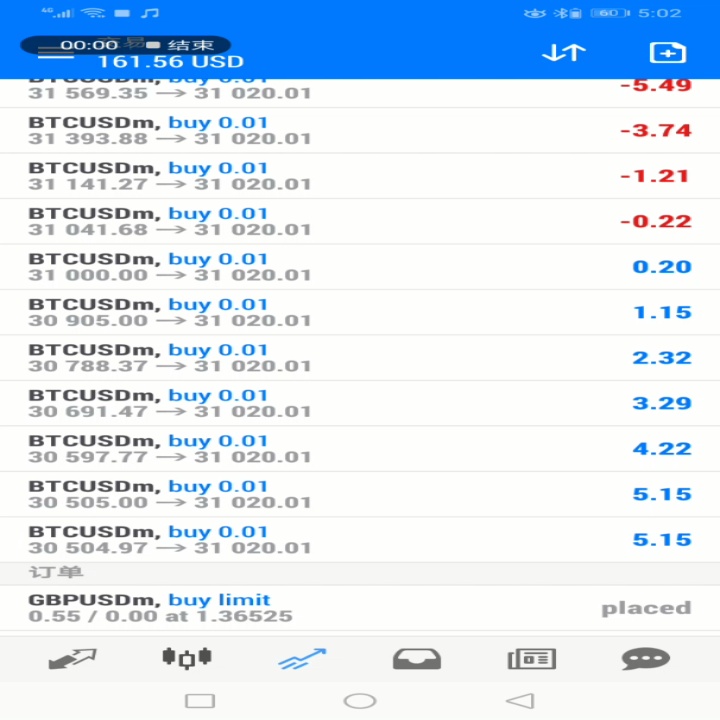Open the candlestick Chart tab
Image resolution: width=720 pixels, height=720 pixels.
coord(187,658)
